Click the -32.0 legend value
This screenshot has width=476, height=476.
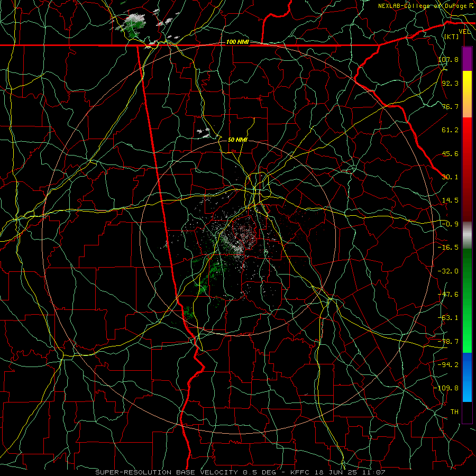(448, 271)
